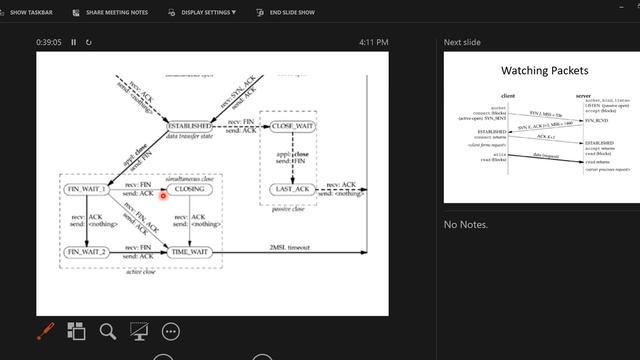Click the 4:11 PM clock text
The height and width of the screenshot is (360, 640).
373,42
